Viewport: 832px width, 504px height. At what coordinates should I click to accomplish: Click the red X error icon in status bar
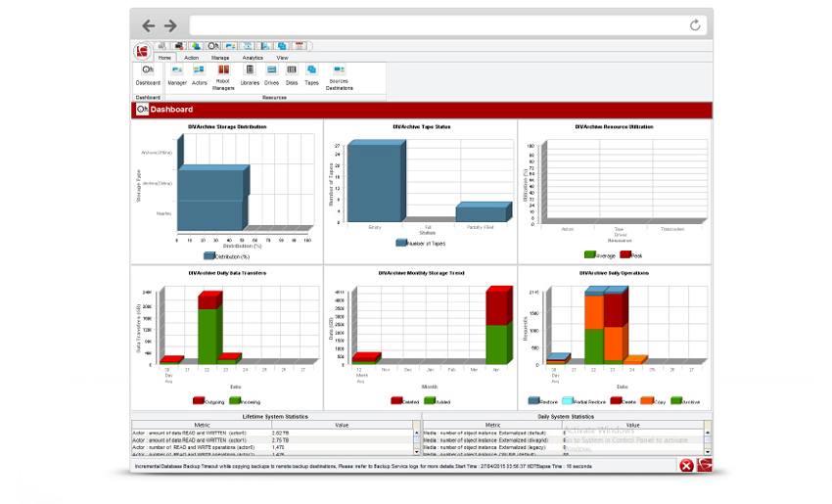click(686, 466)
